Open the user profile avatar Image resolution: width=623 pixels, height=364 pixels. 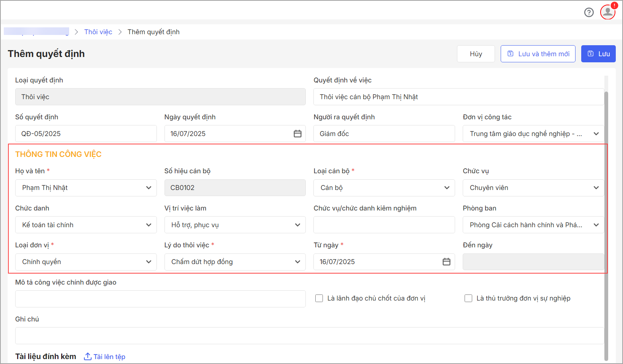point(607,12)
